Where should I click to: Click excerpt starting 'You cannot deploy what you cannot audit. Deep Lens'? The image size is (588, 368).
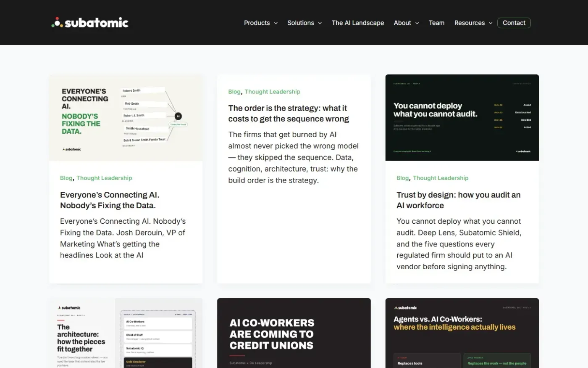[x=459, y=244]
